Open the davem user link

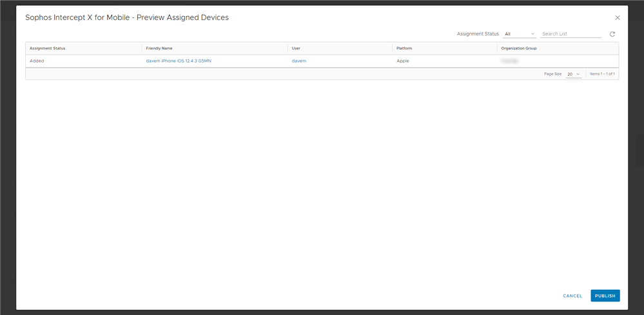[x=299, y=61]
